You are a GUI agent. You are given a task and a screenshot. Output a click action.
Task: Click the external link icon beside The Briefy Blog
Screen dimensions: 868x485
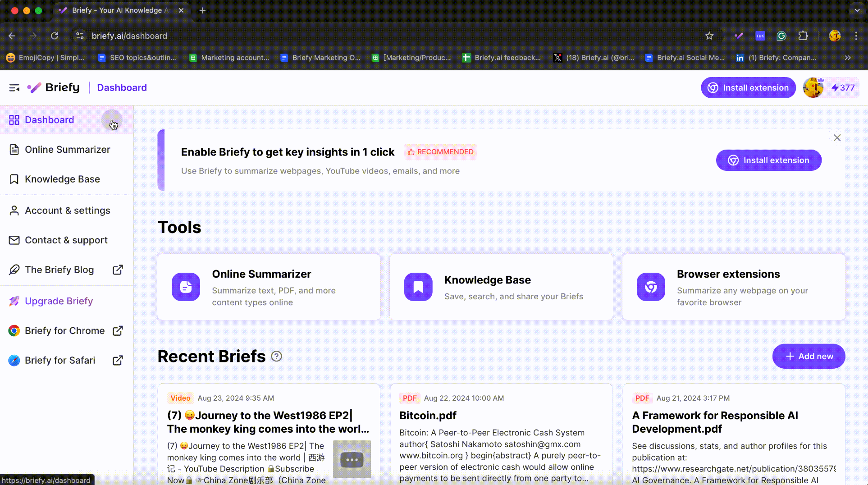(x=118, y=270)
